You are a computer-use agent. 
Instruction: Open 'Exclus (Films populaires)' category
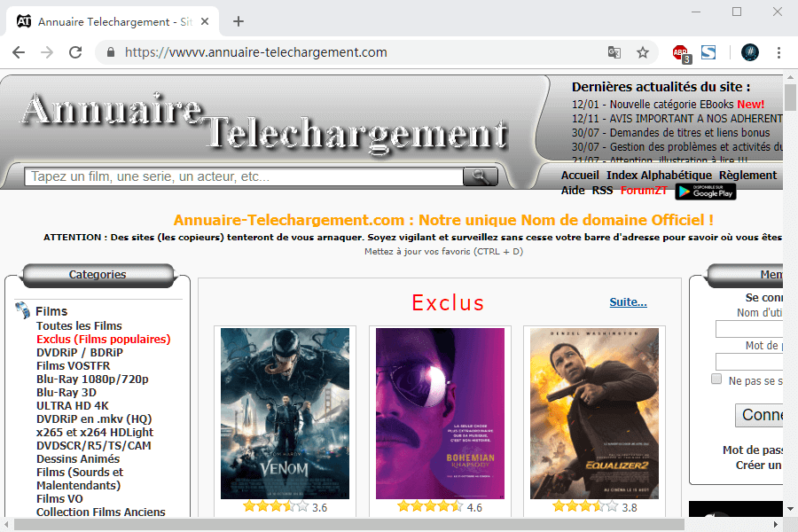[103, 339]
